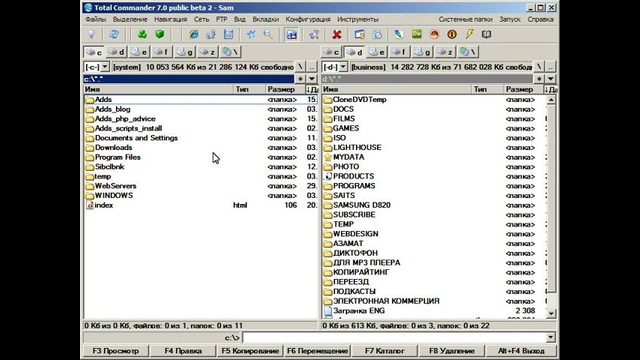Sort right panel by Имя column

pyautogui.click(x=397, y=89)
